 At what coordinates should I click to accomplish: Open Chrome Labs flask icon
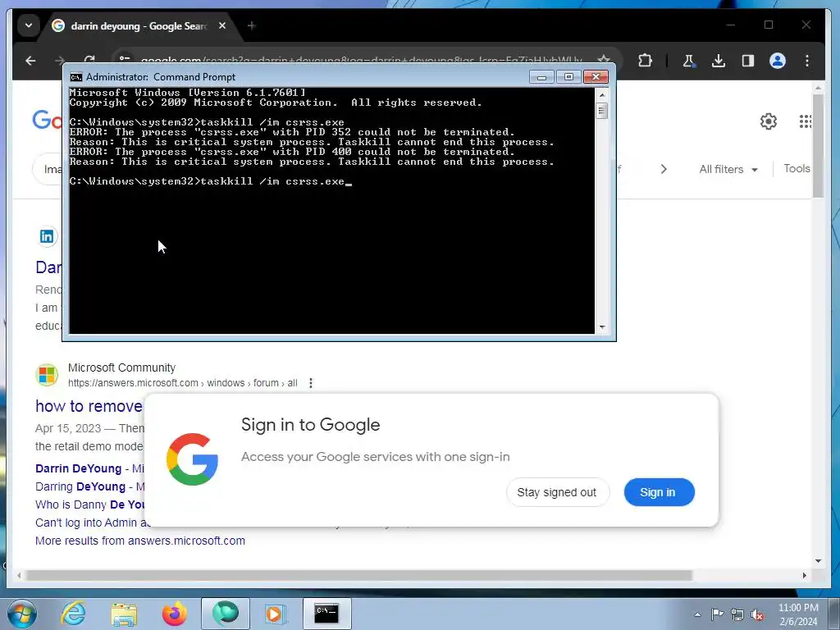(688, 61)
